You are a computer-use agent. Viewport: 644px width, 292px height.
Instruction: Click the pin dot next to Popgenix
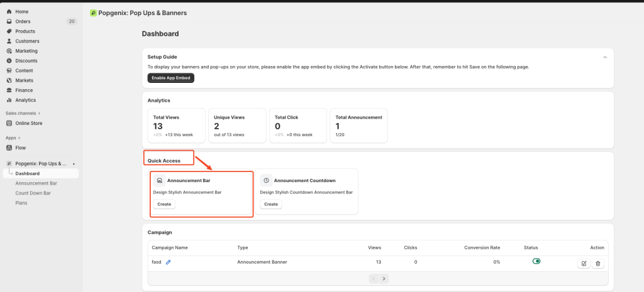point(74,164)
